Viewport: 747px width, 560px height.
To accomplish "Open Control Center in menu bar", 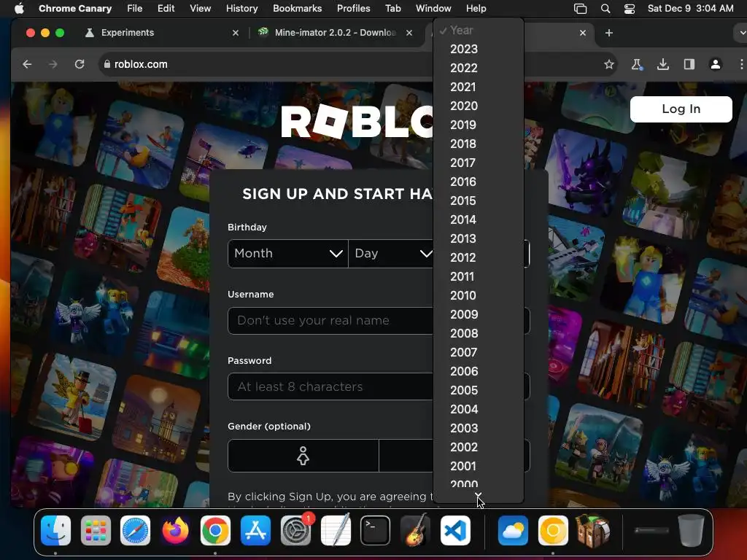I will 630,9.
